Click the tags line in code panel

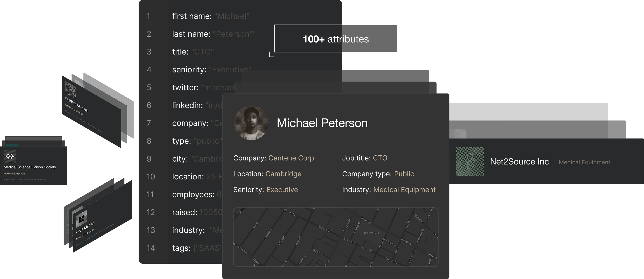coord(196,248)
